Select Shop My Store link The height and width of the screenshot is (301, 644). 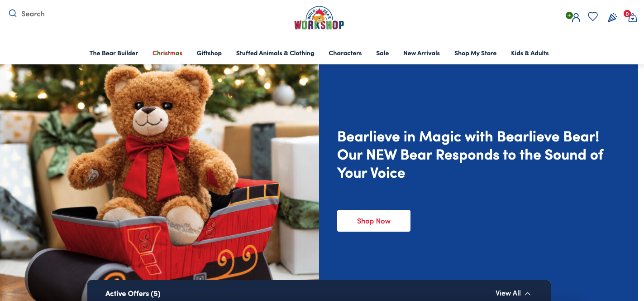(475, 53)
